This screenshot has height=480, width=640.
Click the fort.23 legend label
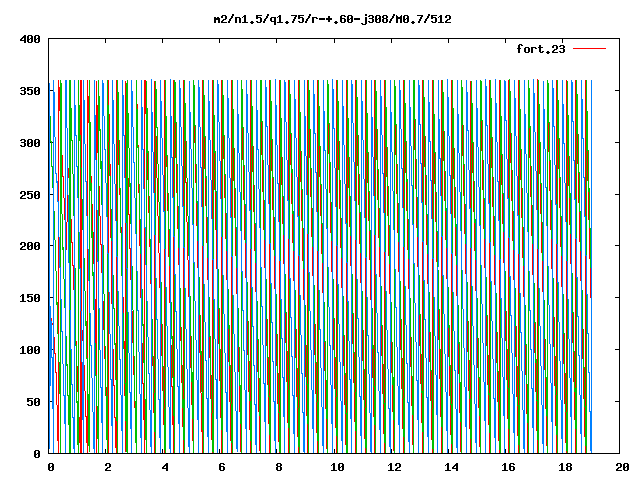(x=541, y=49)
